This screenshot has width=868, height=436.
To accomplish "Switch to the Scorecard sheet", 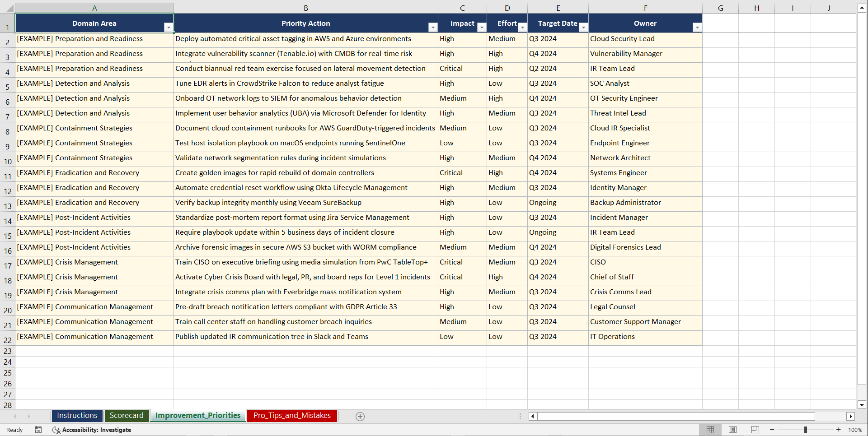I will pyautogui.click(x=127, y=416).
